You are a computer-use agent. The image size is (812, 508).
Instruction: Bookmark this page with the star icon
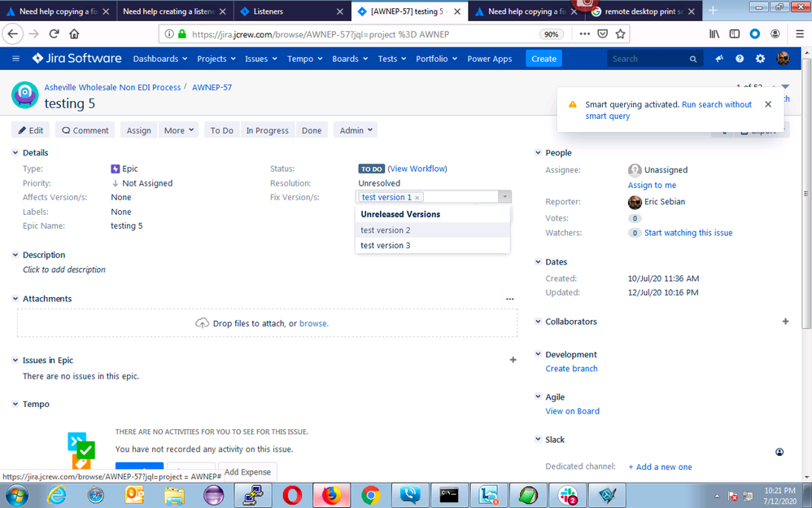(x=620, y=34)
